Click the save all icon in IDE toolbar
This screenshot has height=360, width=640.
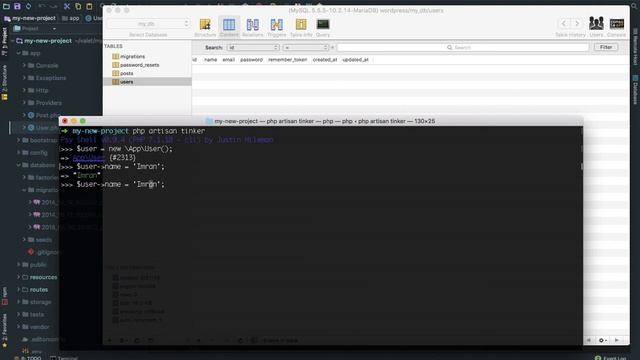point(17,6)
